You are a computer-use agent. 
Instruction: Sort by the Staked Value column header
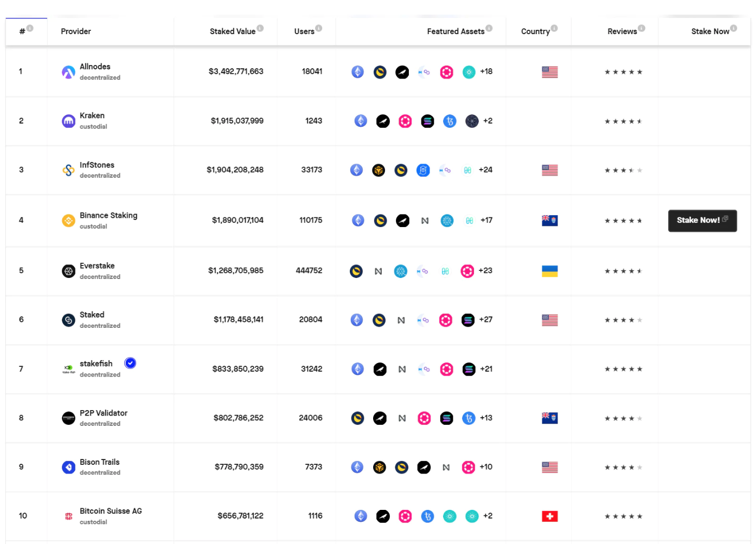(233, 31)
